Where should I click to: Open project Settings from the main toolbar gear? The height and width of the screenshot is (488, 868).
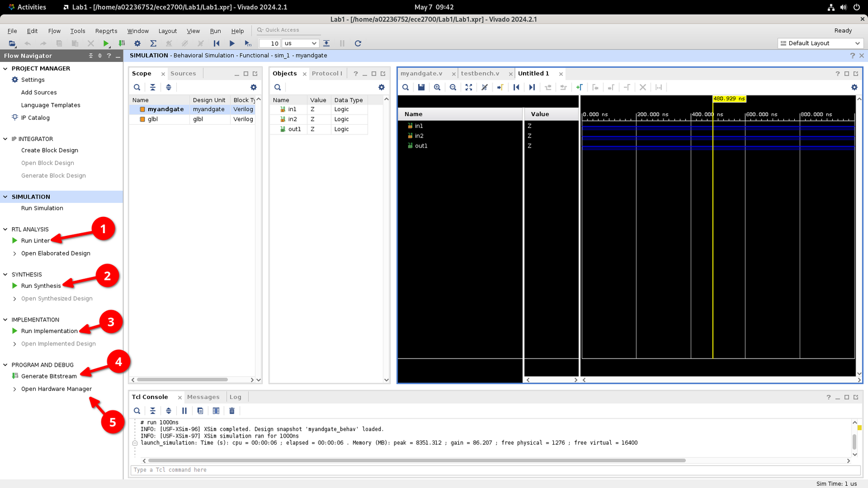point(137,43)
